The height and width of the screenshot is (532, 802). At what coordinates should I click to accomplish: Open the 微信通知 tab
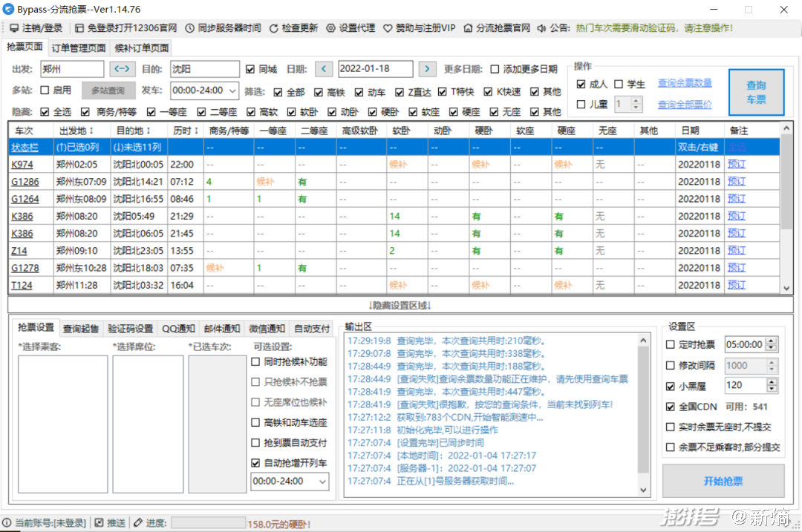pos(267,328)
